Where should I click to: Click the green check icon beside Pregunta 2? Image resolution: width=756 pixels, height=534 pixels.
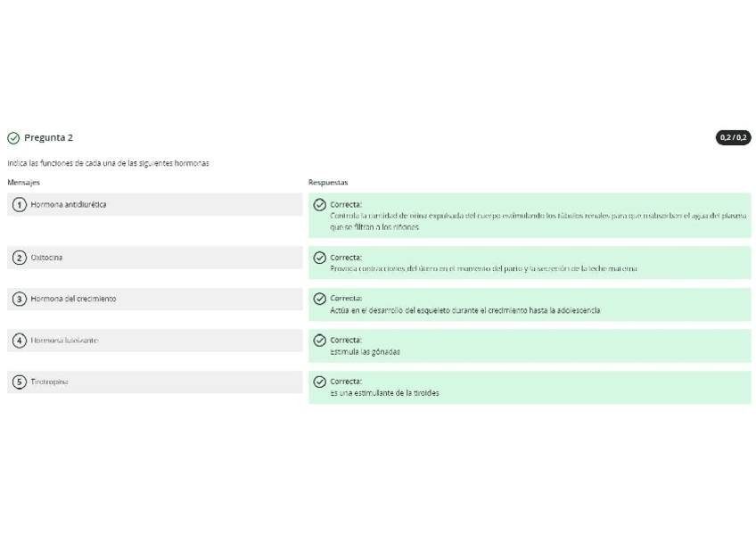point(13,138)
